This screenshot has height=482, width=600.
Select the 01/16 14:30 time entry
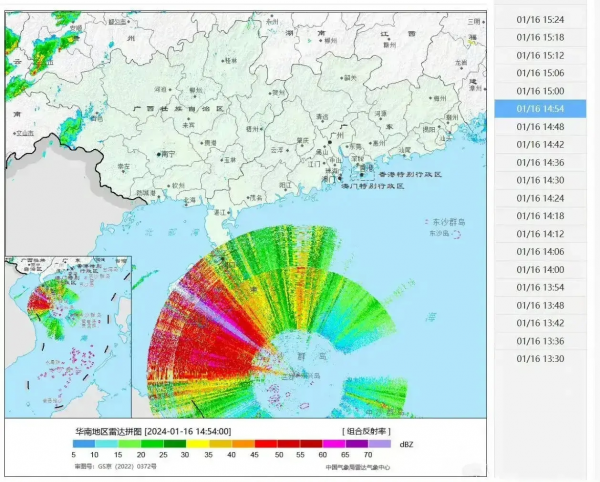pyautogui.click(x=540, y=180)
